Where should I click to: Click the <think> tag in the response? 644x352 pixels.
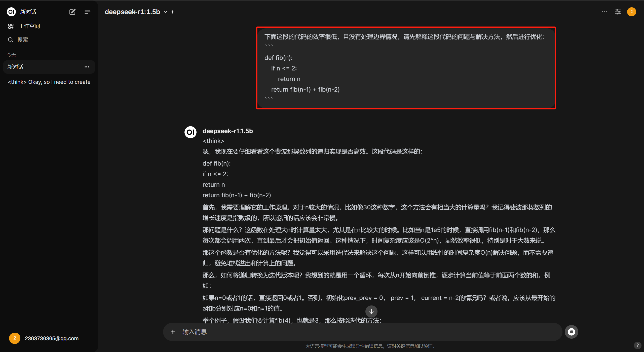click(213, 141)
